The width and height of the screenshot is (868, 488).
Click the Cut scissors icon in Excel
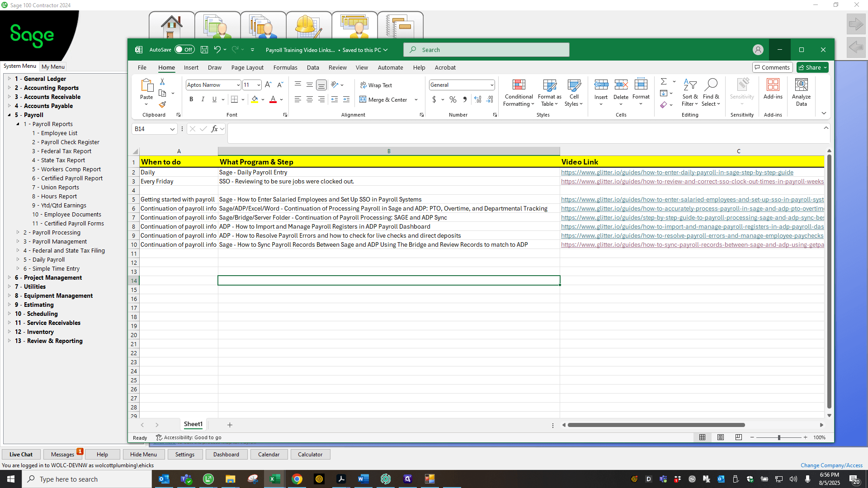(162, 82)
